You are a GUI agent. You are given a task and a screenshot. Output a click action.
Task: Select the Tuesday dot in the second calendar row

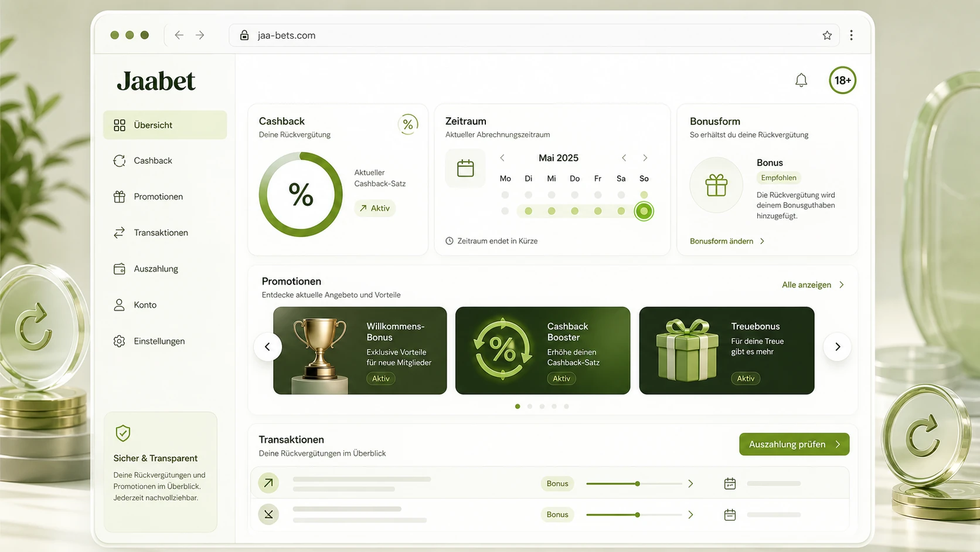(x=529, y=211)
